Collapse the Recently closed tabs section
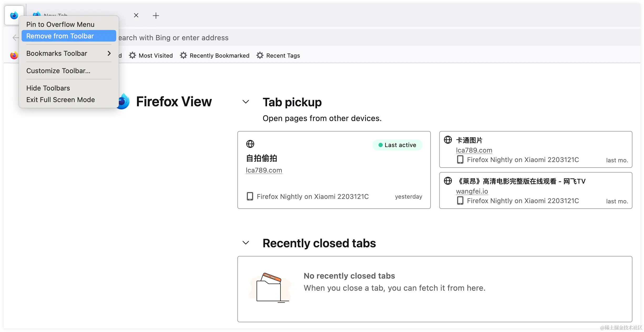 246,243
